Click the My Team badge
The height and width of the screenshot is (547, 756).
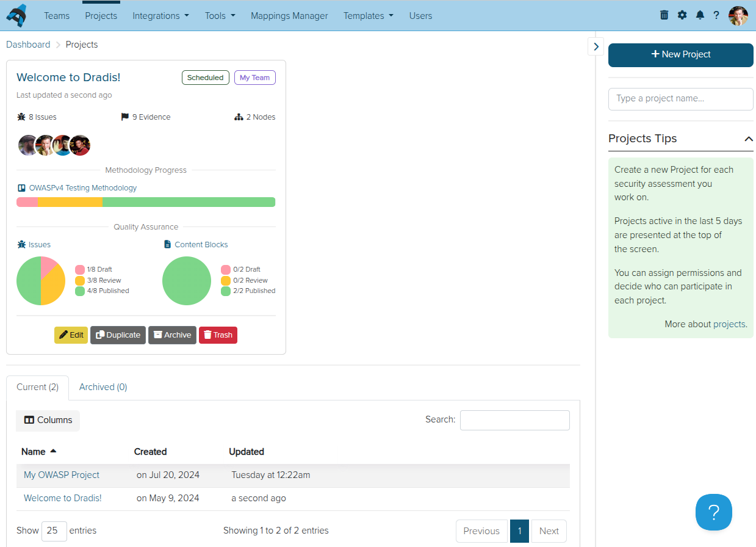[255, 78]
